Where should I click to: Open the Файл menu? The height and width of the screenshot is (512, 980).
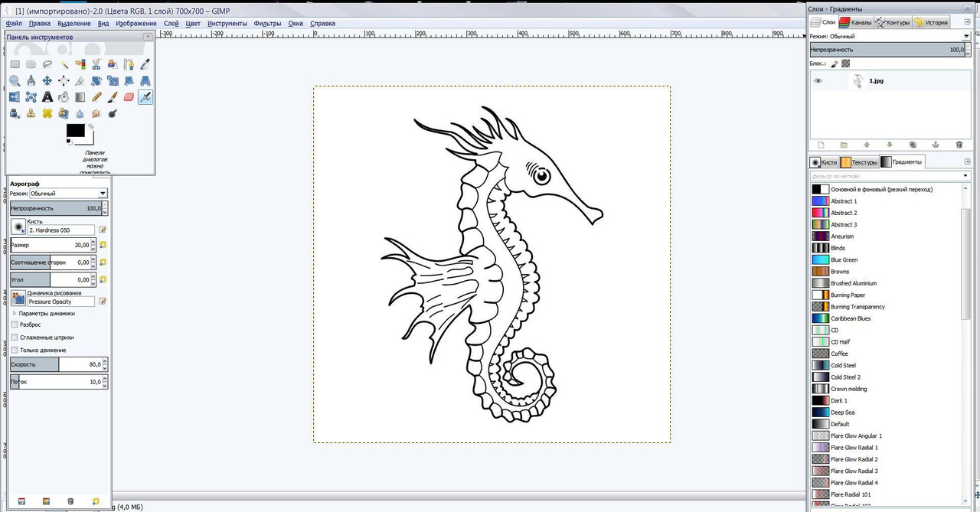click(x=14, y=24)
